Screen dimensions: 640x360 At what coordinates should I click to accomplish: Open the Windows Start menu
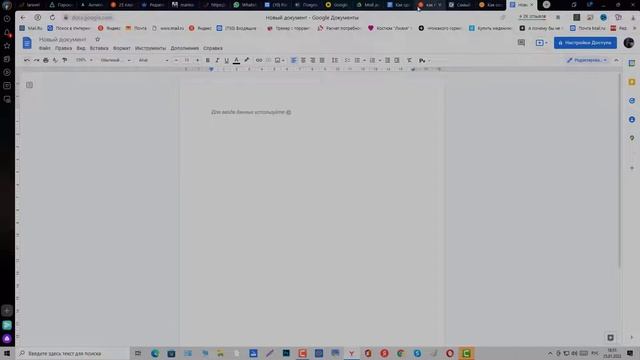(7, 353)
